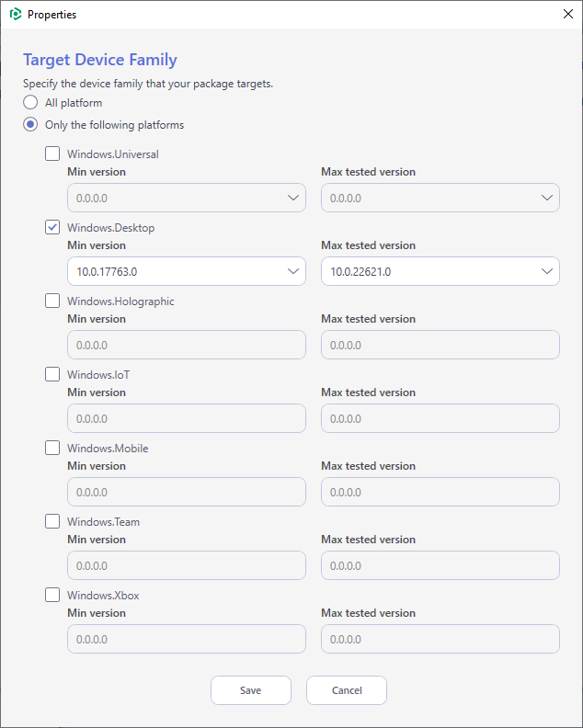583x728 pixels.
Task: Click the Properties window title text
Action: pos(51,15)
